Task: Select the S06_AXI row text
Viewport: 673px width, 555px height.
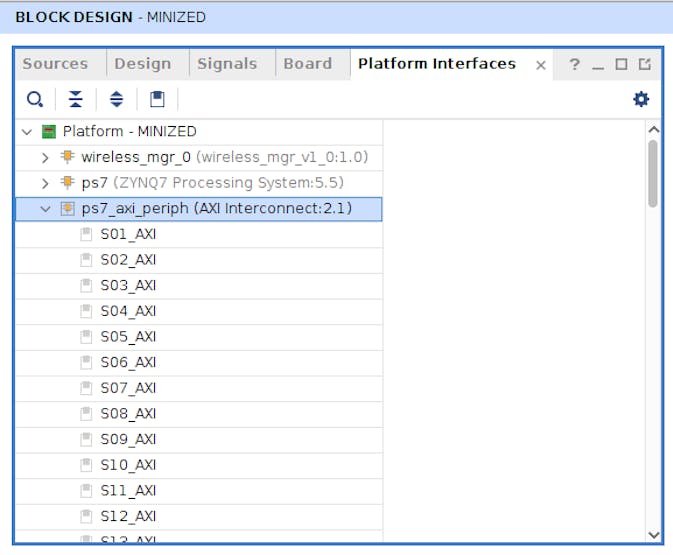Action: pos(128,363)
